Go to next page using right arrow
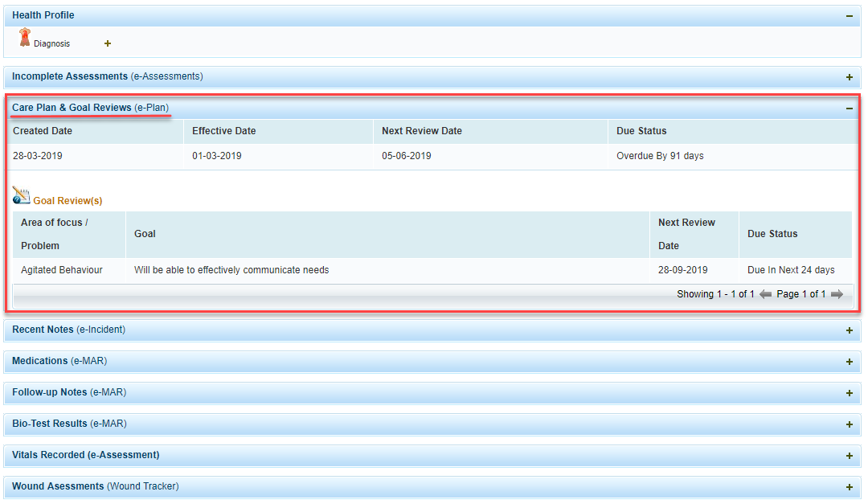The image size is (868, 504). (837, 294)
